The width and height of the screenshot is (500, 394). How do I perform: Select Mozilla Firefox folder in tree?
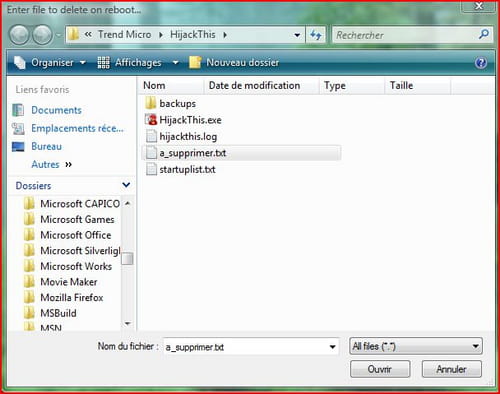(x=63, y=297)
